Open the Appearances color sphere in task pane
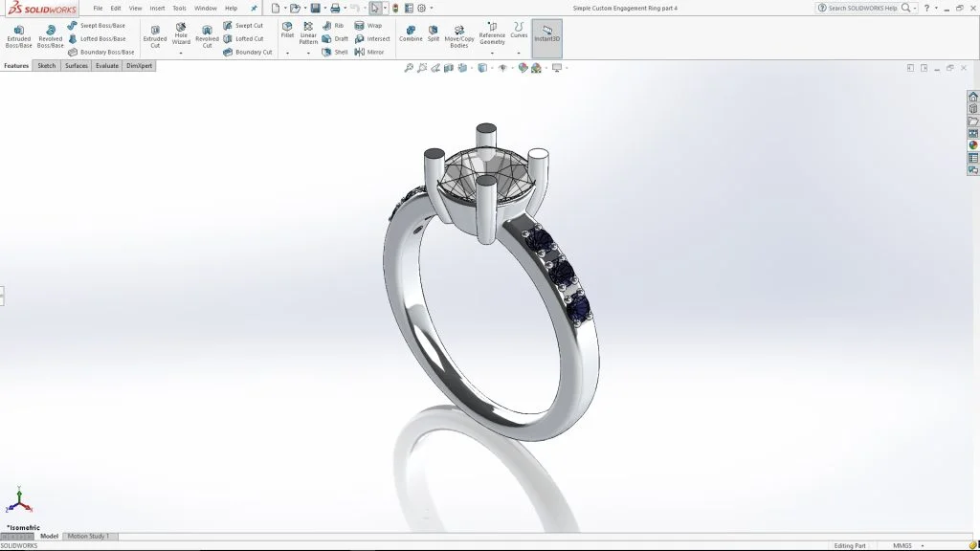 click(973, 145)
